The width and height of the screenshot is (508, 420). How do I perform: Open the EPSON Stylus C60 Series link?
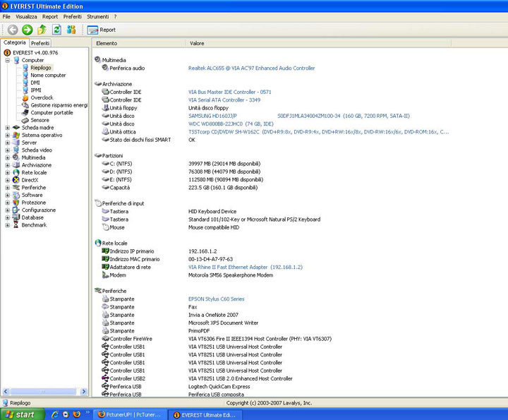click(216, 299)
